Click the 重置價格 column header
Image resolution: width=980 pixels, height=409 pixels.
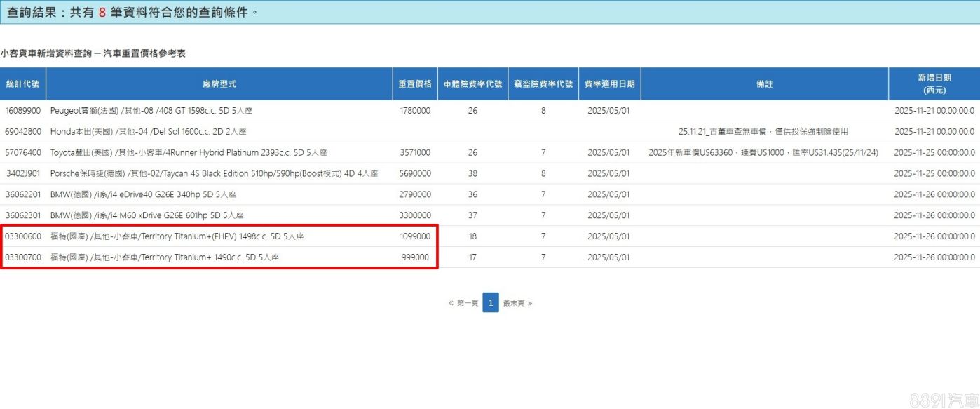(x=415, y=83)
